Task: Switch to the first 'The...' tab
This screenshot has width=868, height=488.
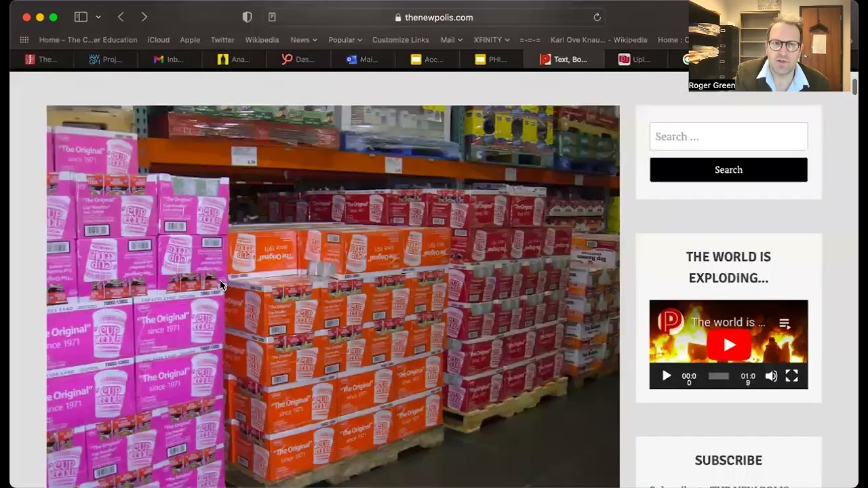Action: 41,60
